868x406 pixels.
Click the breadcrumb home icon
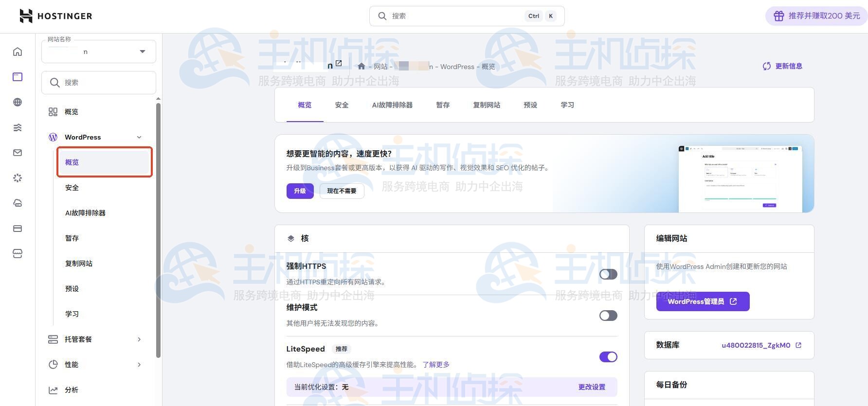pyautogui.click(x=361, y=66)
